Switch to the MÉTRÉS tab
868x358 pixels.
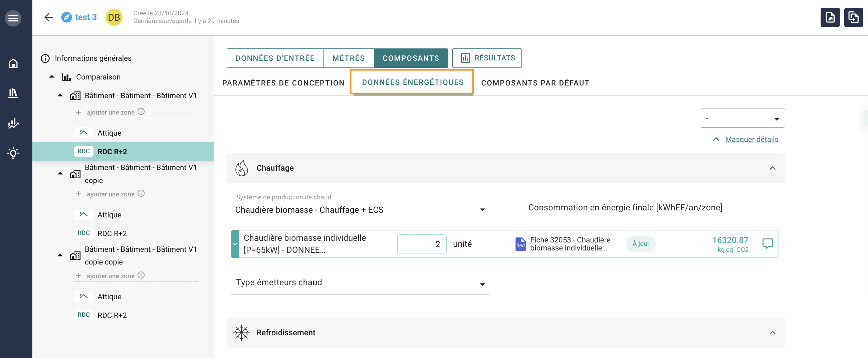click(x=349, y=58)
